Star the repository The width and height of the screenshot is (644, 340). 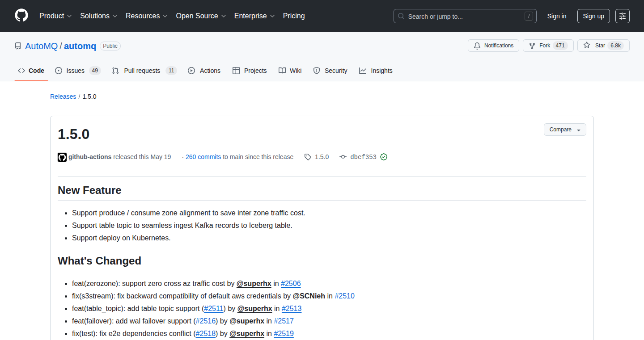point(603,46)
